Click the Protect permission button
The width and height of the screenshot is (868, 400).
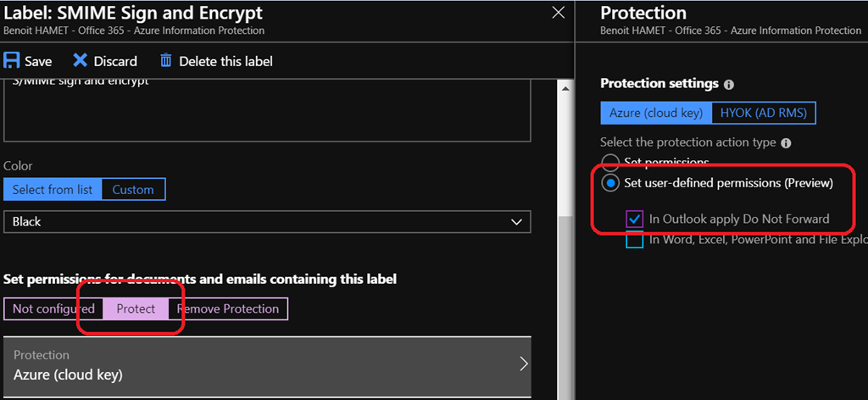coord(136,308)
